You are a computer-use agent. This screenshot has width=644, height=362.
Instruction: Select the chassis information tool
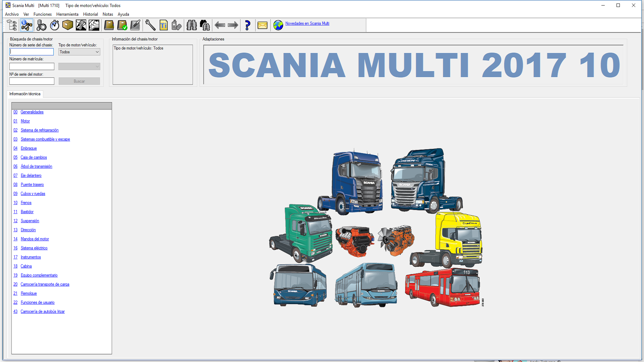(x=26, y=25)
